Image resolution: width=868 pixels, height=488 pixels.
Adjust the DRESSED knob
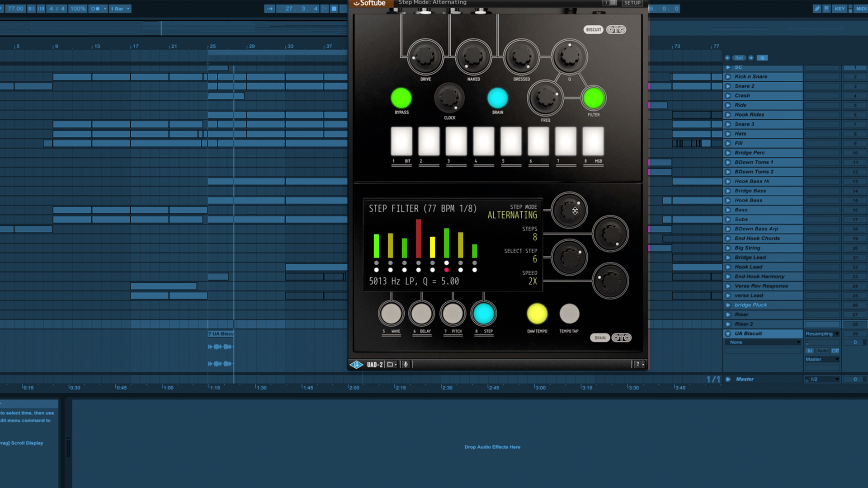(521, 57)
